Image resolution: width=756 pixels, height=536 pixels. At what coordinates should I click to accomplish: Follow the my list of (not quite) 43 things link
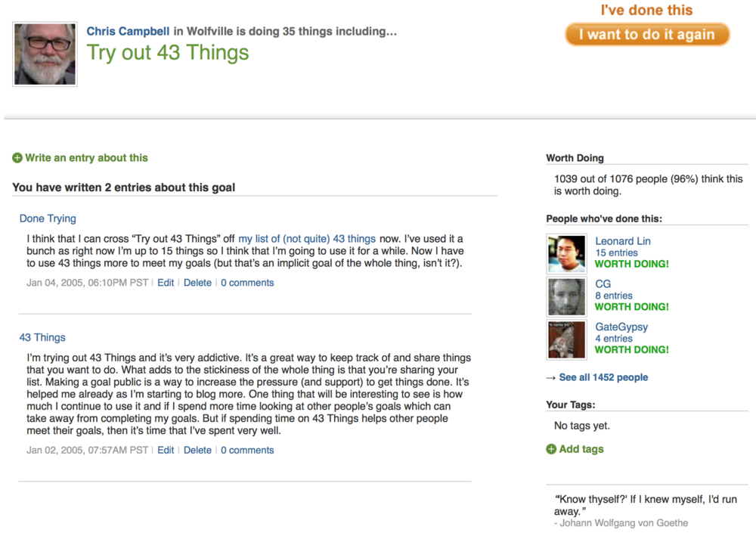[x=307, y=239]
